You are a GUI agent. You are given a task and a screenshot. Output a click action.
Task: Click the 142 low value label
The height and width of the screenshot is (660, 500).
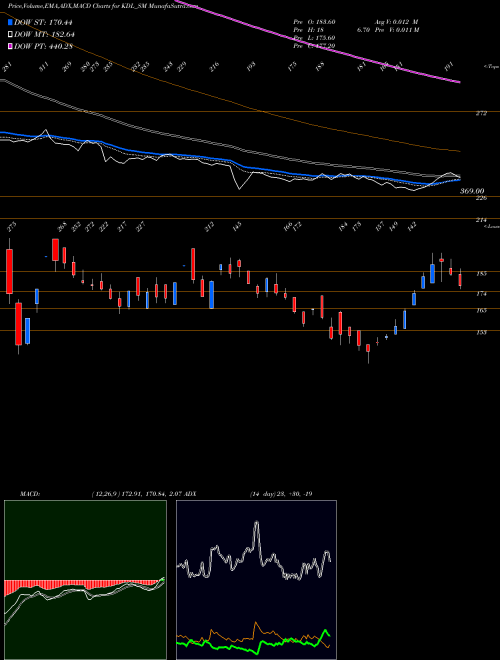412,226
